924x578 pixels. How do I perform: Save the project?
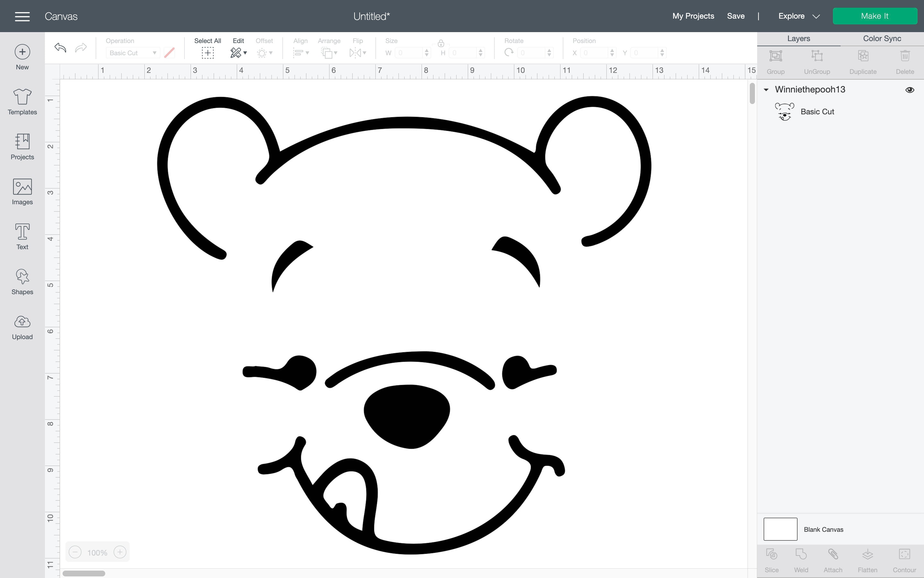click(x=735, y=16)
